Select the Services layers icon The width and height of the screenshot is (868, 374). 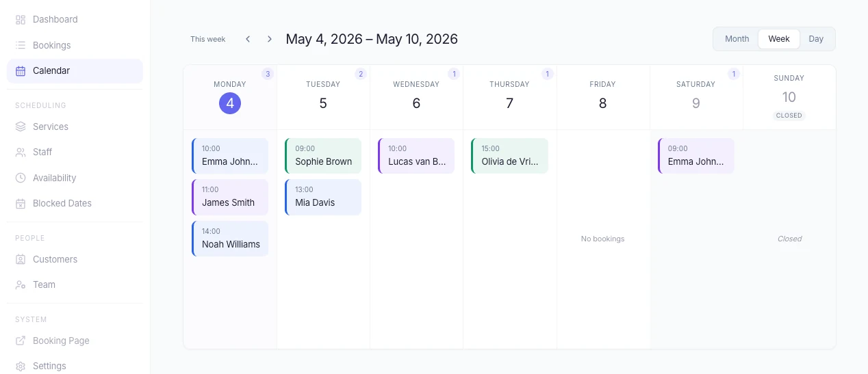[21, 126]
